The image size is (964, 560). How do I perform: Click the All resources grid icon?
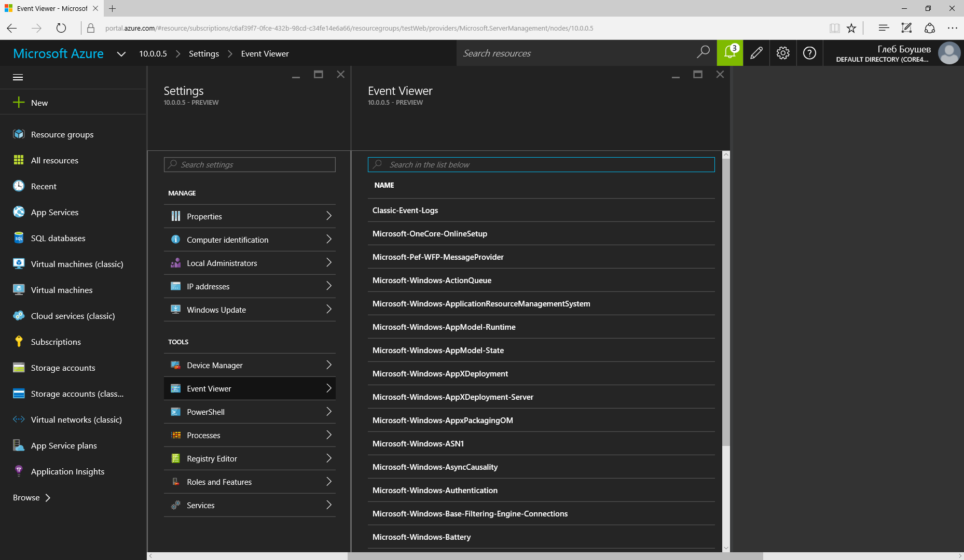pos(19,160)
